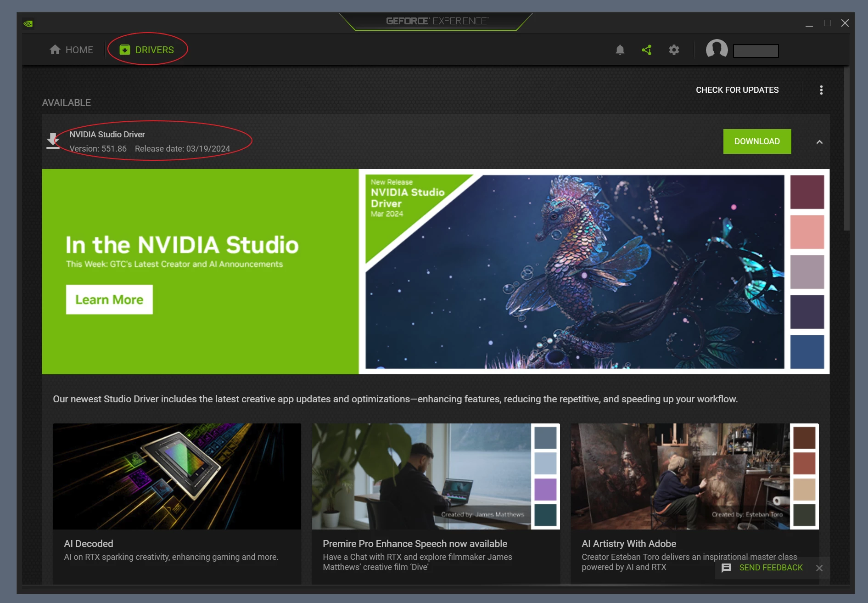Click SEND FEEDBACK link

(771, 568)
